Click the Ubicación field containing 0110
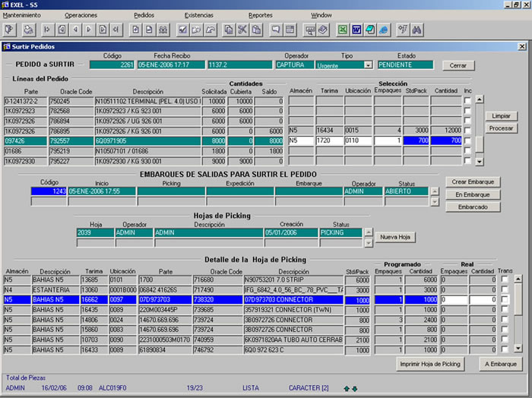The height and width of the screenshot is (398, 532). (357, 141)
